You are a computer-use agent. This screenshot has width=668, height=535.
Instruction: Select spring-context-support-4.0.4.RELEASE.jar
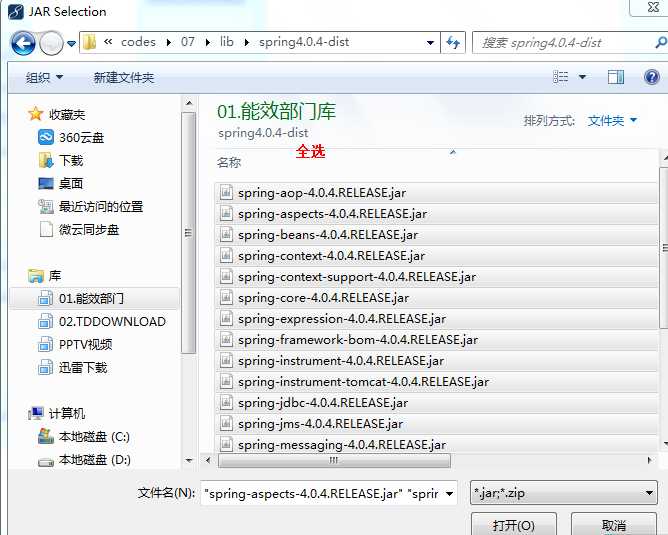[x=436, y=277]
